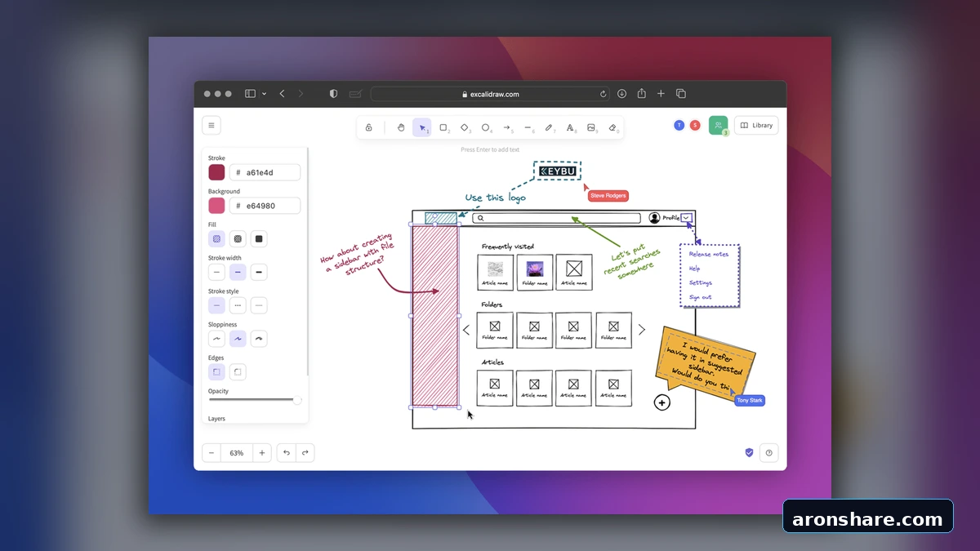The image size is (980, 551).
Task: Undo the last action
Action: tap(287, 452)
